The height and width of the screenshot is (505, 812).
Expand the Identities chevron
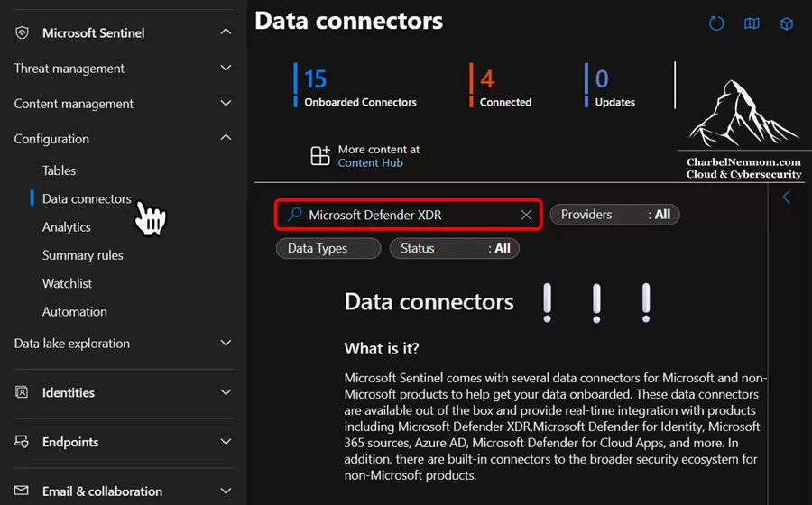coord(226,392)
